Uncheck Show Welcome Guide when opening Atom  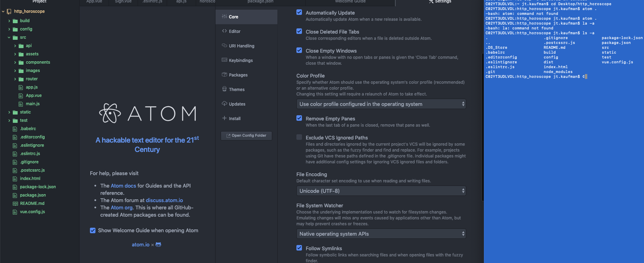click(x=93, y=230)
